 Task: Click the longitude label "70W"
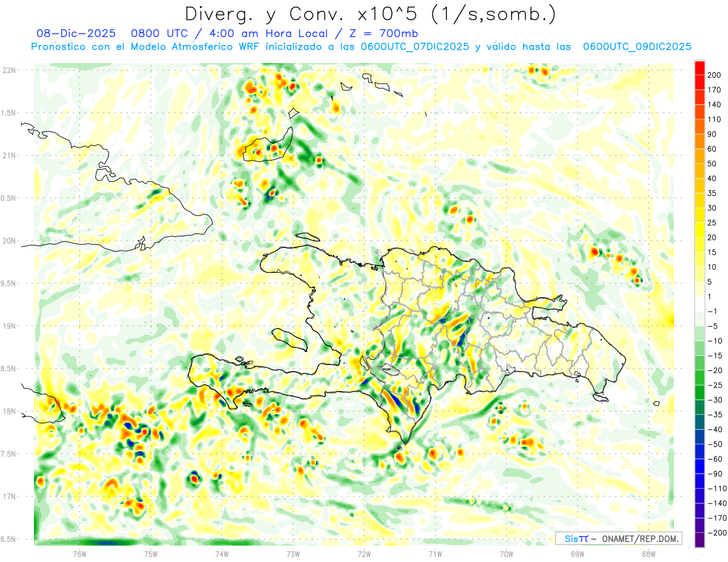click(x=507, y=554)
